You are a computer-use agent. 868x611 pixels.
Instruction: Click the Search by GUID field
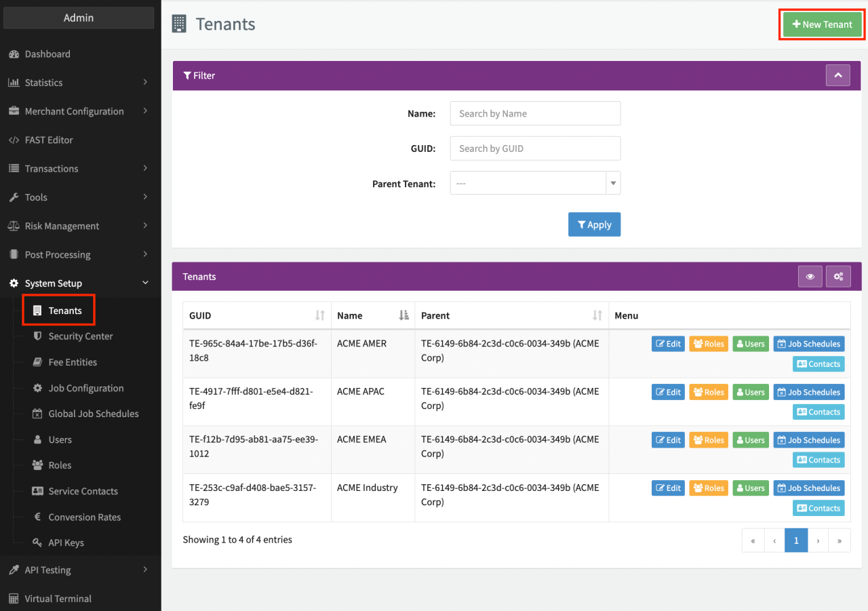coord(535,149)
